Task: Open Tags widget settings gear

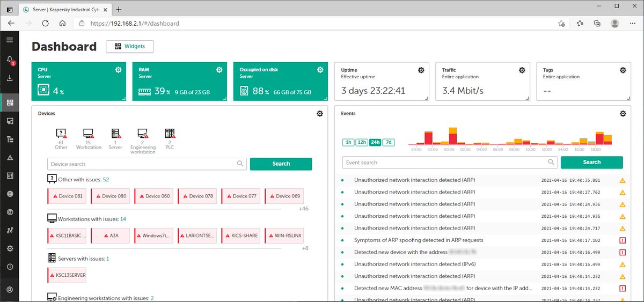Action: click(623, 70)
